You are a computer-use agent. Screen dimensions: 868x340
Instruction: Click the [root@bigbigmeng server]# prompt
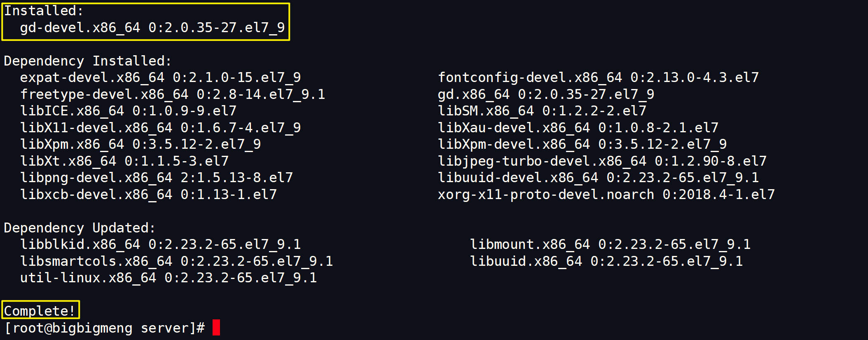[105, 328]
